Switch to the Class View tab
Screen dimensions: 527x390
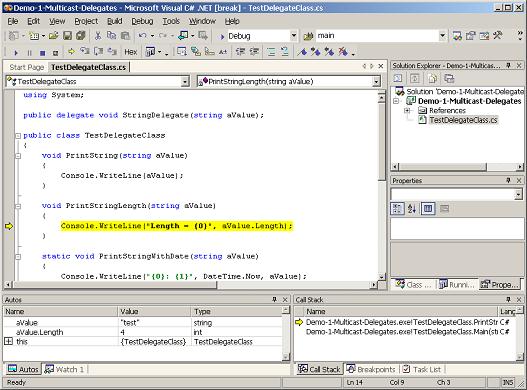pos(413,284)
